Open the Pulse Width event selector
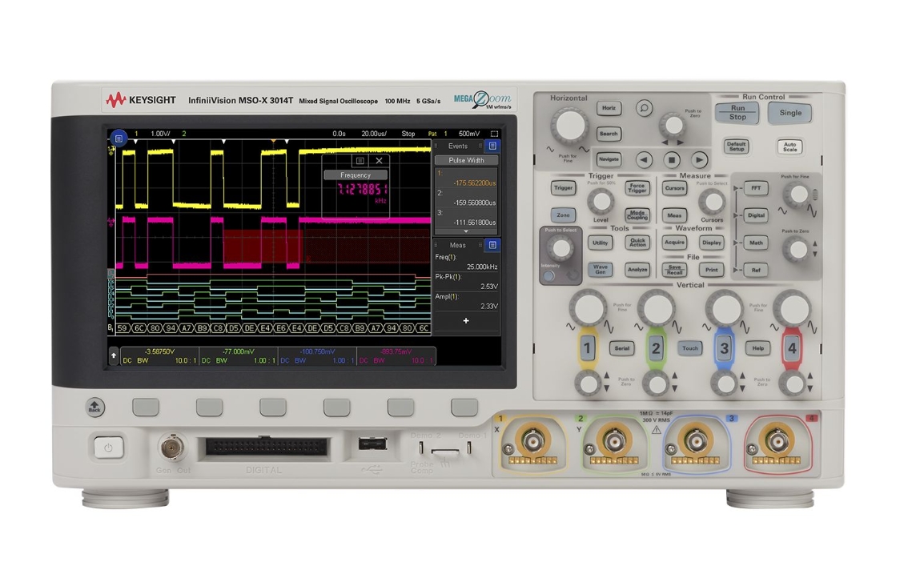924x574 pixels. click(x=467, y=159)
